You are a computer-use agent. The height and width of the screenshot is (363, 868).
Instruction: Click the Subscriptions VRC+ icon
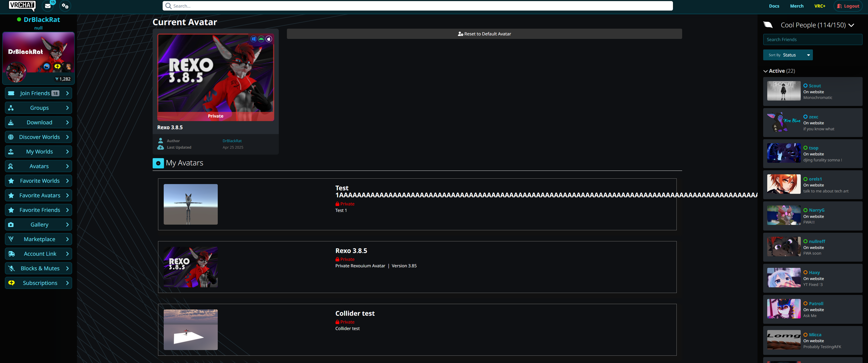pyautogui.click(x=11, y=283)
